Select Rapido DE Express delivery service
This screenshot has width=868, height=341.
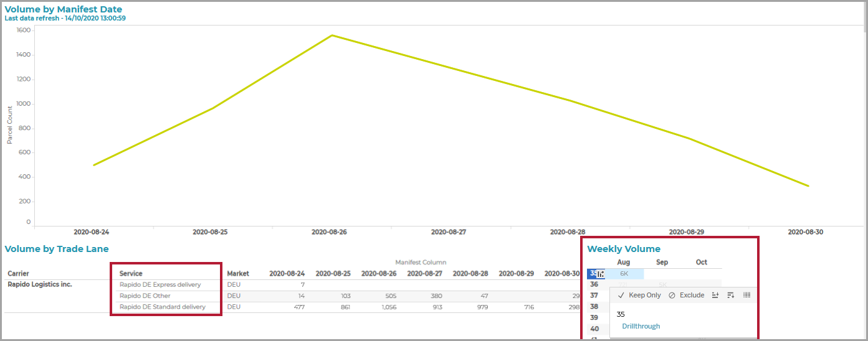click(160, 284)
